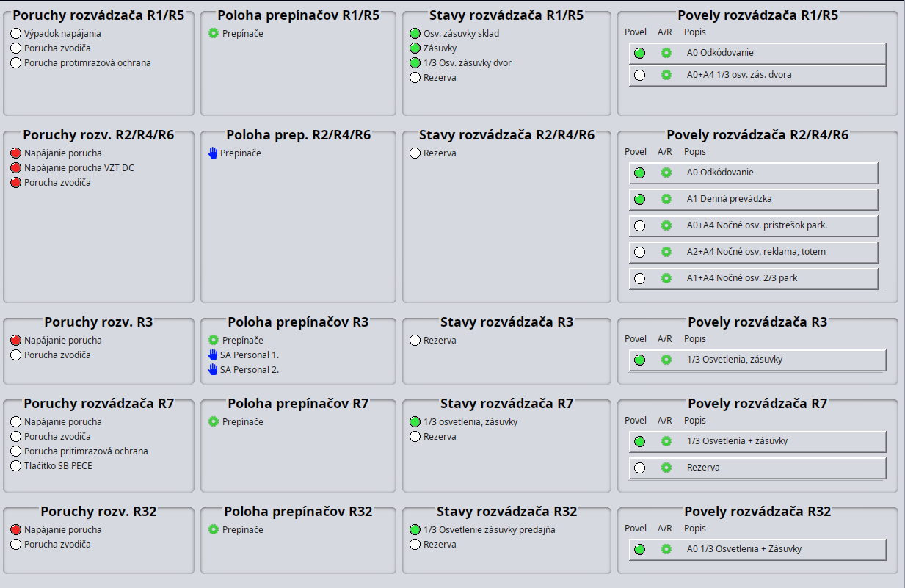Click the gear icon beside A1 Denná prevádzka

pos(666,199)
